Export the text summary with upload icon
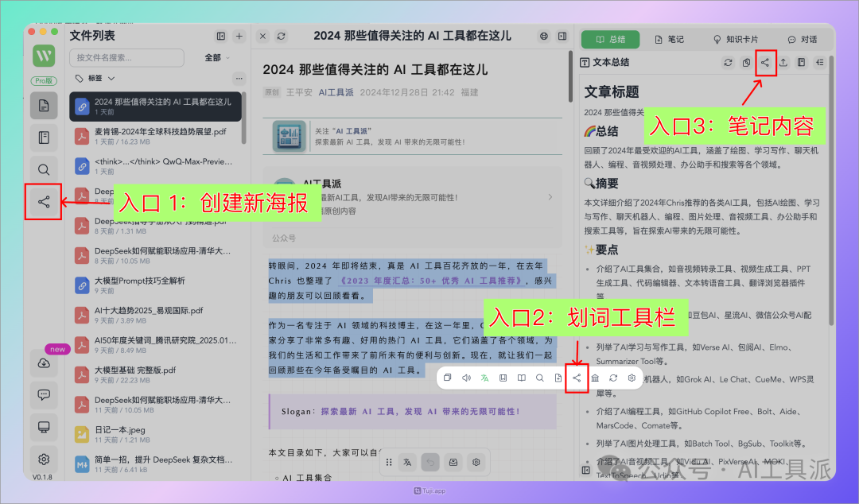Screen dimensions: 859x504 pos(783,63)
